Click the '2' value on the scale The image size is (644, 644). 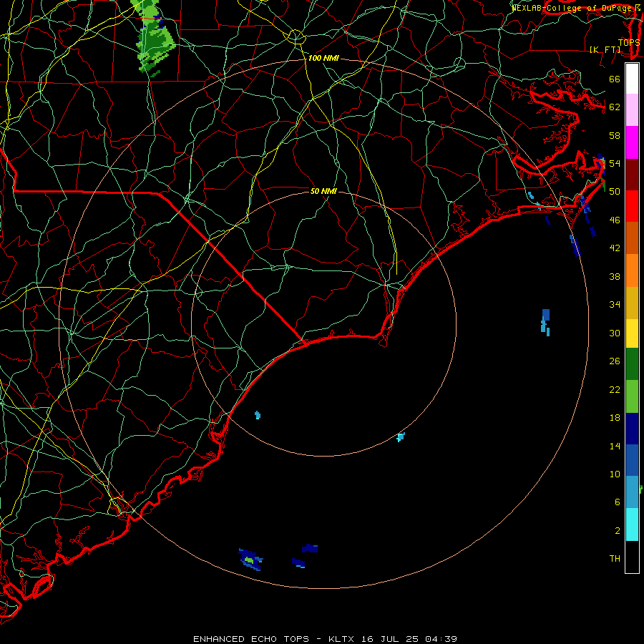pyautogui.click(x=617, y=531)
